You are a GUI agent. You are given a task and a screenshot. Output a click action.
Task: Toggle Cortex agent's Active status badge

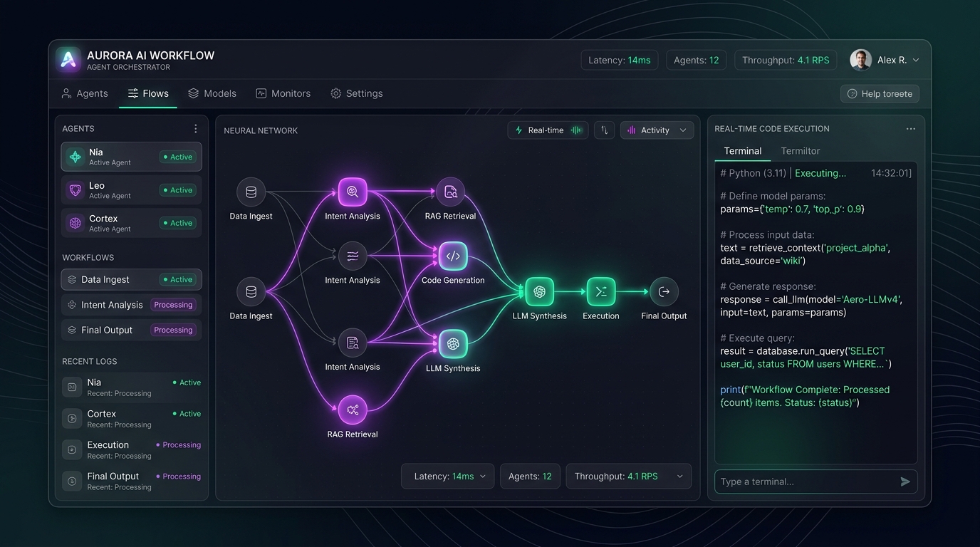point(177,223)
